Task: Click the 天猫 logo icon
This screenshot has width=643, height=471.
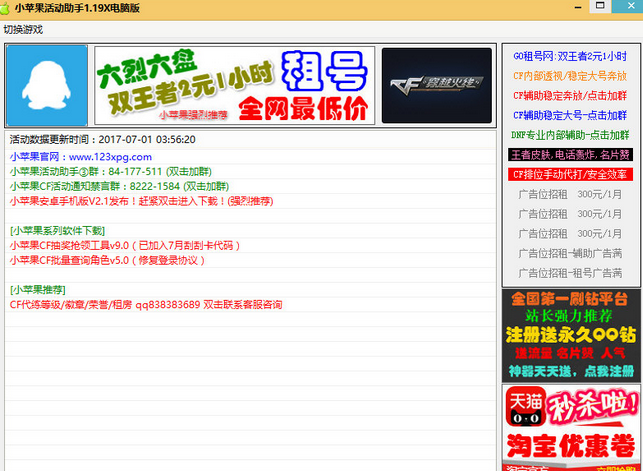Action: coord(526,406)
